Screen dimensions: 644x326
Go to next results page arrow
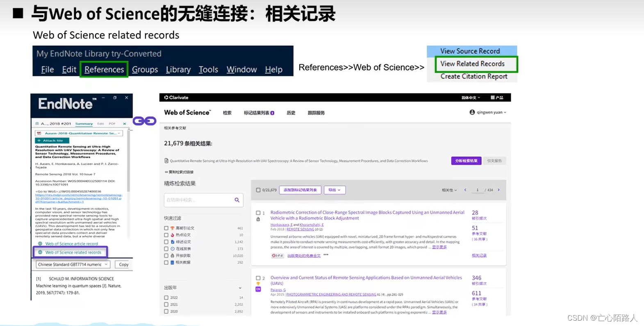click(x=498, y=190)
